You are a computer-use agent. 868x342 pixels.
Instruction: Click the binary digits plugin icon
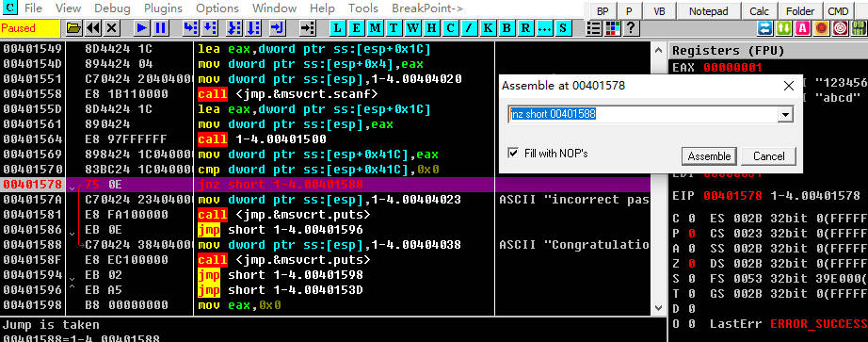pyautogui.click(x=859, y=27)
